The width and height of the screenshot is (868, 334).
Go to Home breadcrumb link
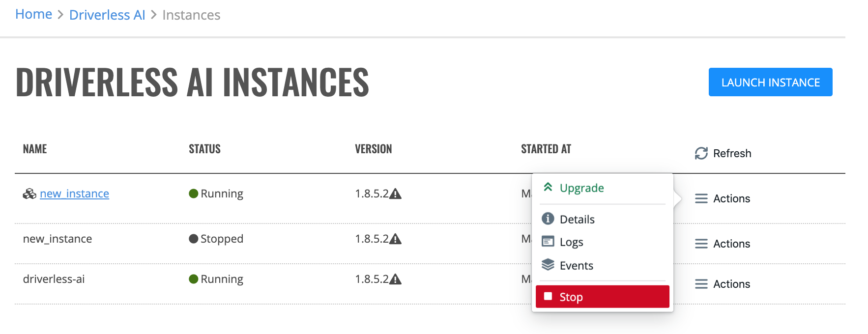pos(34,14)
